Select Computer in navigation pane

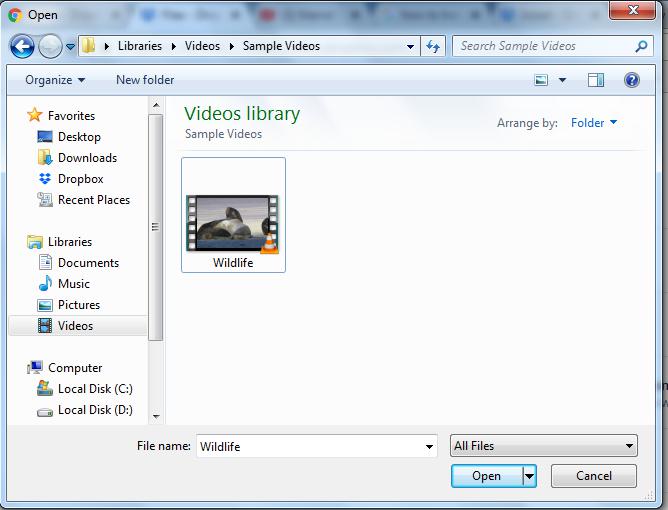coord(75,368)
